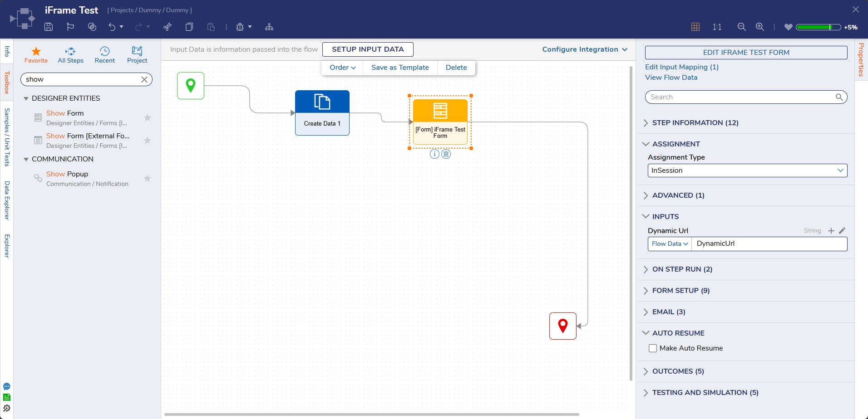
Task: Expand the Step Information section
Action: [x=695, y=123]
